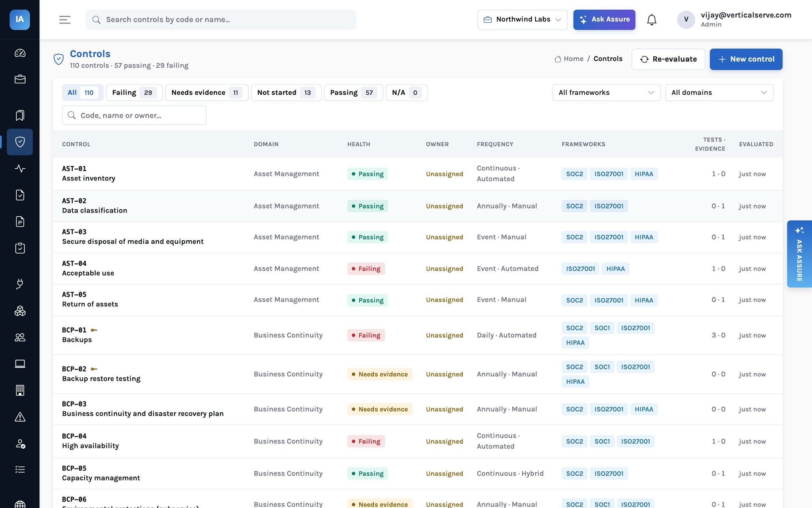Open the laptop devices icon in sidebar
Viewport: 812px width, 508px height.
click(x=20, y=364)
